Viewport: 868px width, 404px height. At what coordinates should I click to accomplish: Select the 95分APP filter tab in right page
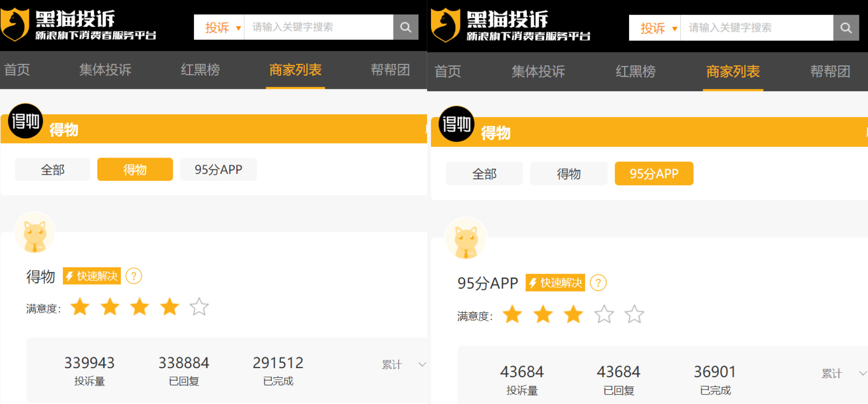[654, 174]
